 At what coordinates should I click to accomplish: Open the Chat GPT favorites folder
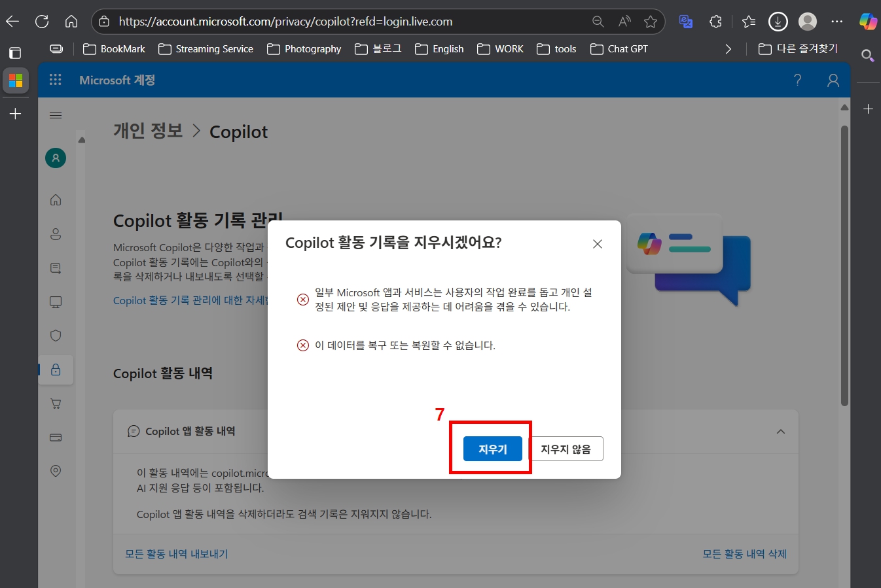point(619,49)
